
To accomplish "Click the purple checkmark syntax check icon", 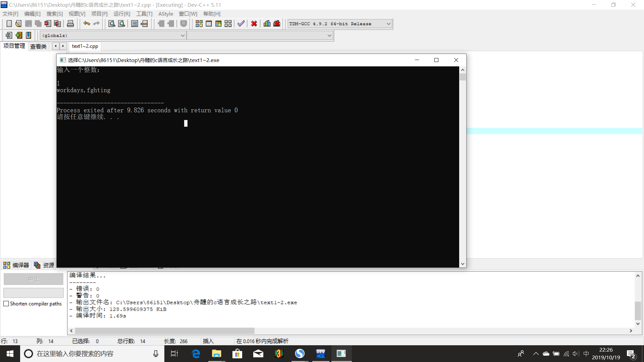I will tap(241, 23).
